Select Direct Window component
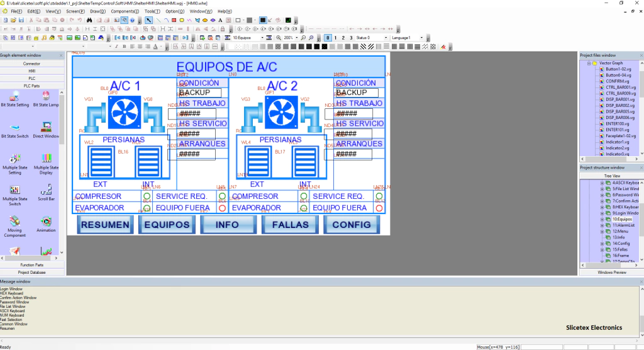Screen dimensions: 644x350 [x=46, y=130]
